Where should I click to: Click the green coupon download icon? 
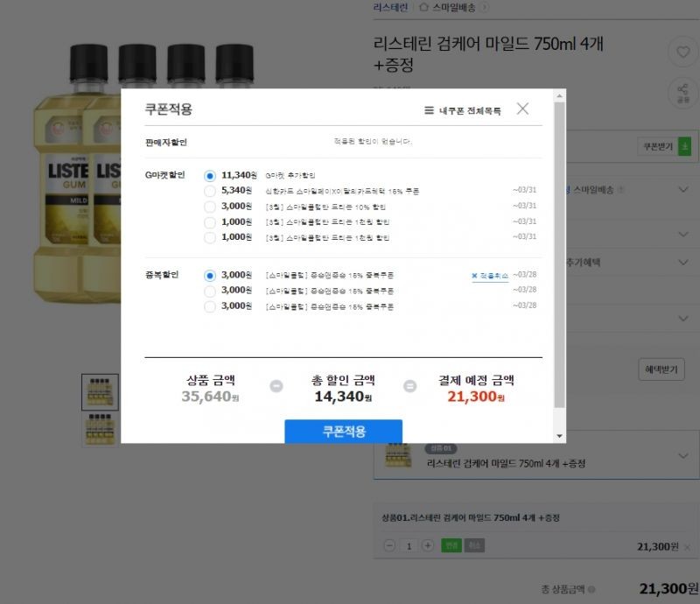(x=684, y=146)
